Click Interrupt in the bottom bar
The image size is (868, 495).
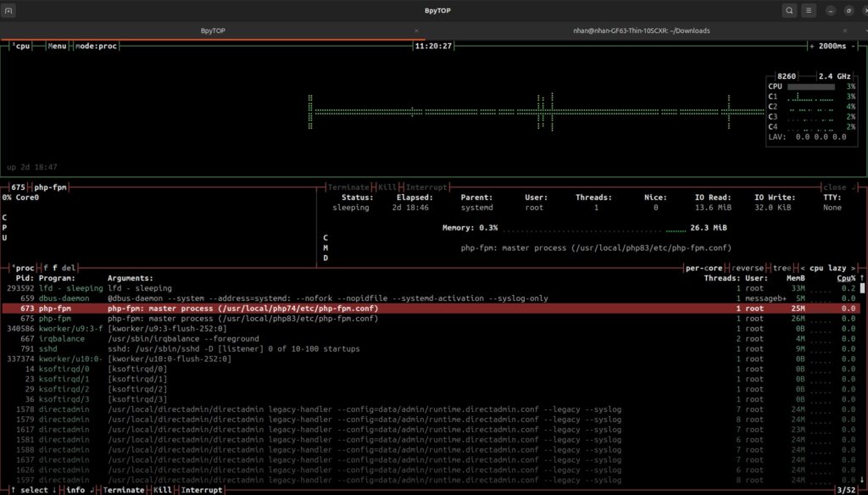point(203,490)
